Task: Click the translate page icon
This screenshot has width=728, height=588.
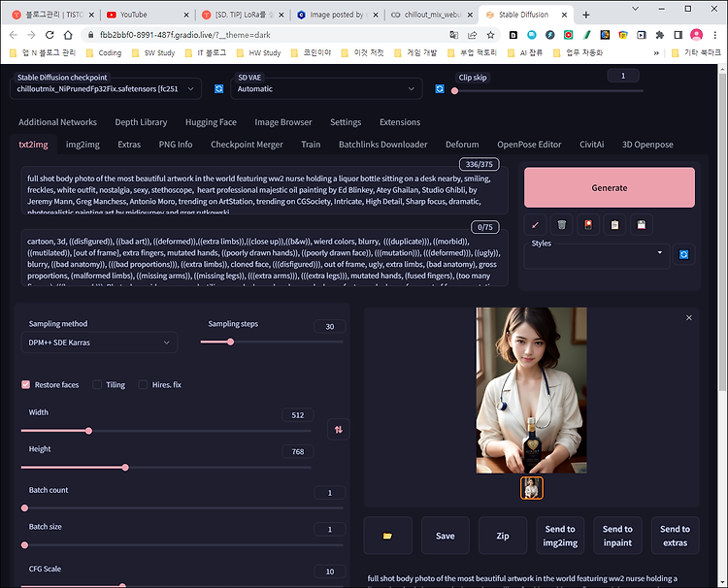Action: coord(453,35)
